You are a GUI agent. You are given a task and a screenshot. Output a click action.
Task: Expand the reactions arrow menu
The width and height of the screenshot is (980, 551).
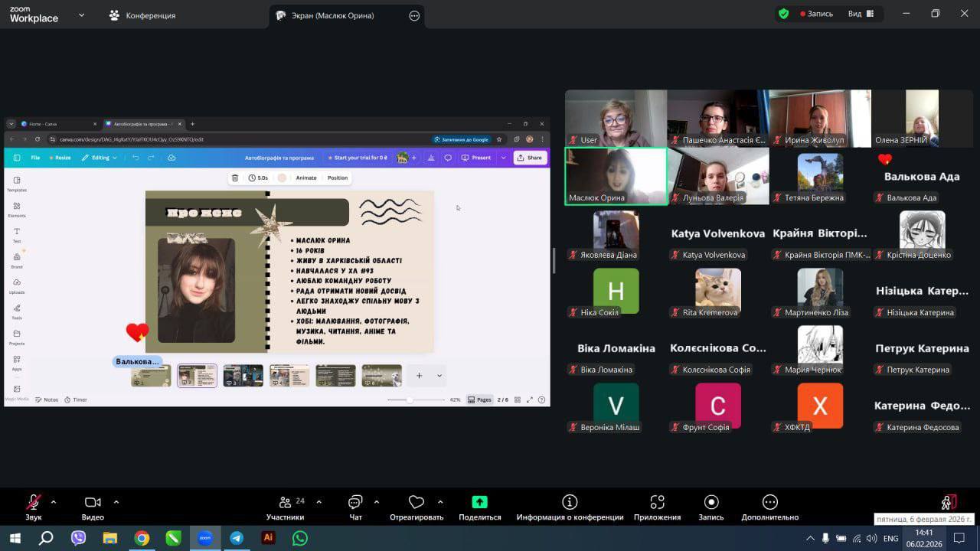pos(440,502)
